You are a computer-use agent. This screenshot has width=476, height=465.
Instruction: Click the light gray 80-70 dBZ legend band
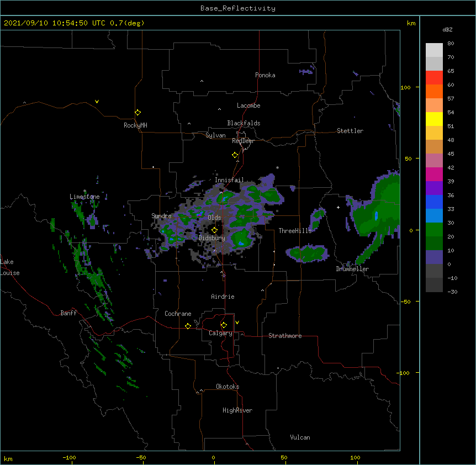434,50
